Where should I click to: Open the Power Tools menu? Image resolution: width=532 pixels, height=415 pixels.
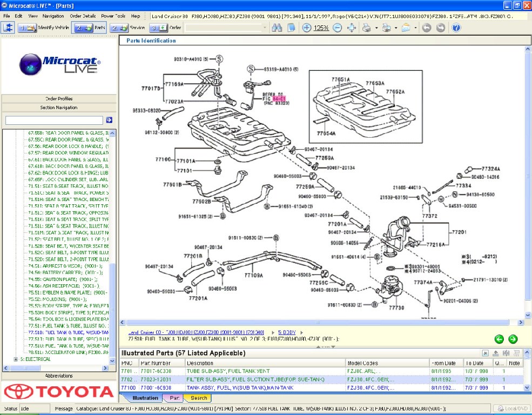click(x=113, y=16)
